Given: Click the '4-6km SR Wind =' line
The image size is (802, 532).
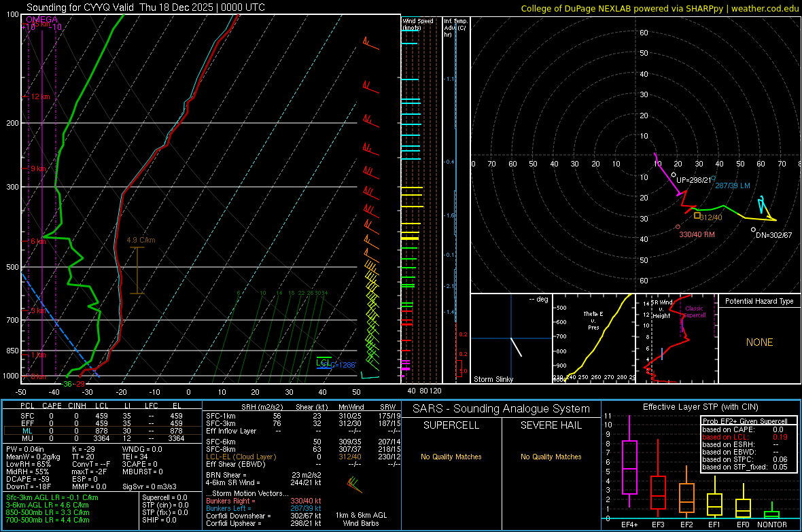Looking at the screenshot, I should (x=264, y=482).
